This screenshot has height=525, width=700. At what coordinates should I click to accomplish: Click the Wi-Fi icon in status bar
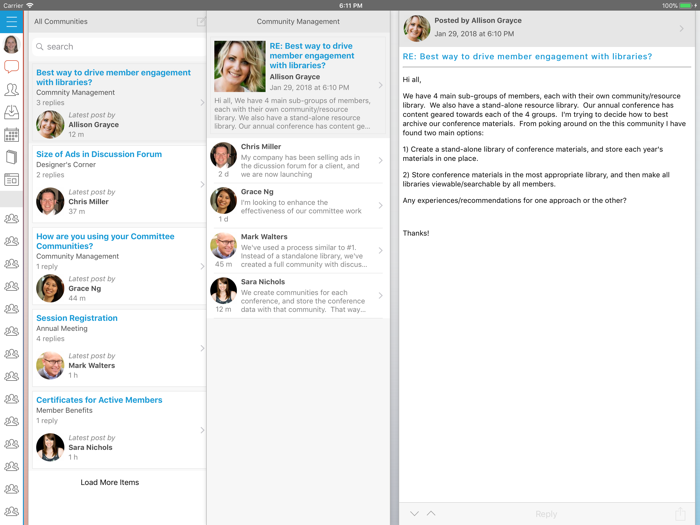coord(30,5)
